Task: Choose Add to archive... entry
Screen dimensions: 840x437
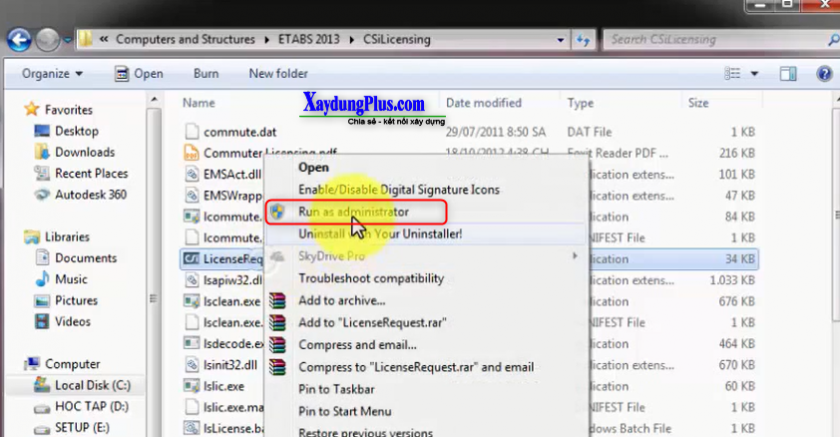Action: 342,300
